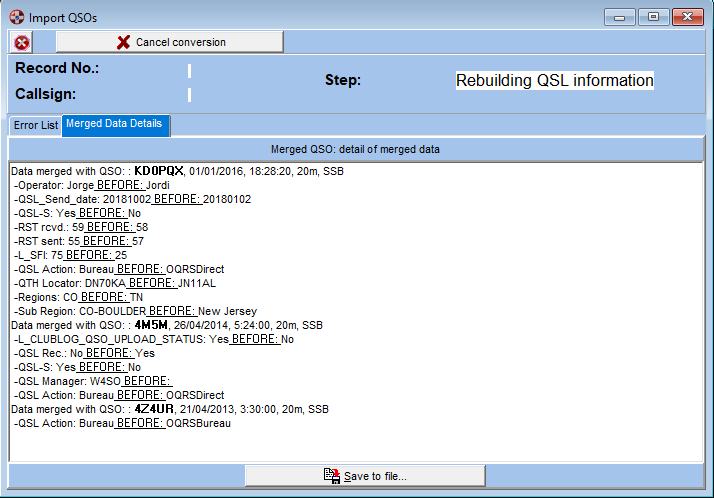Click the Rebuilding QSL information step text

pos(554,81)
